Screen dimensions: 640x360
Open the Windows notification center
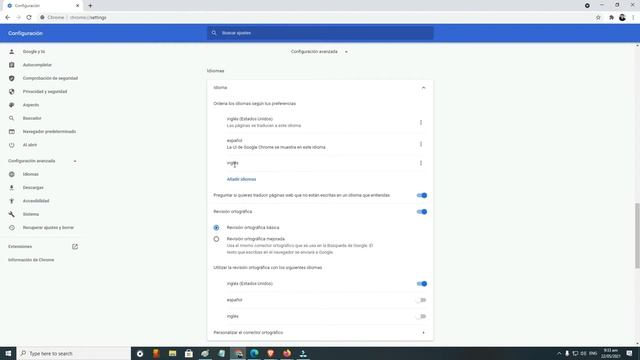629,353
